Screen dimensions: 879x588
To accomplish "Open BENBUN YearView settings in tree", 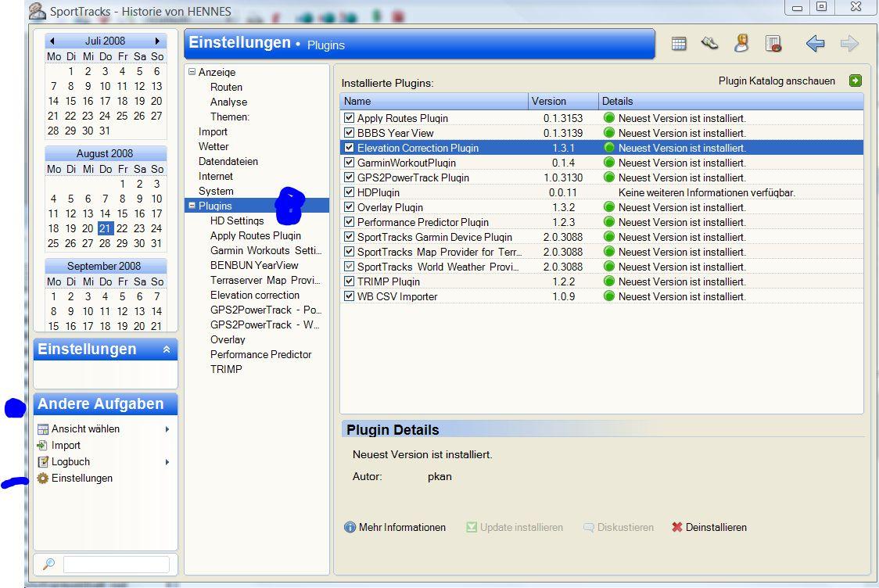I will click(254, 265).
